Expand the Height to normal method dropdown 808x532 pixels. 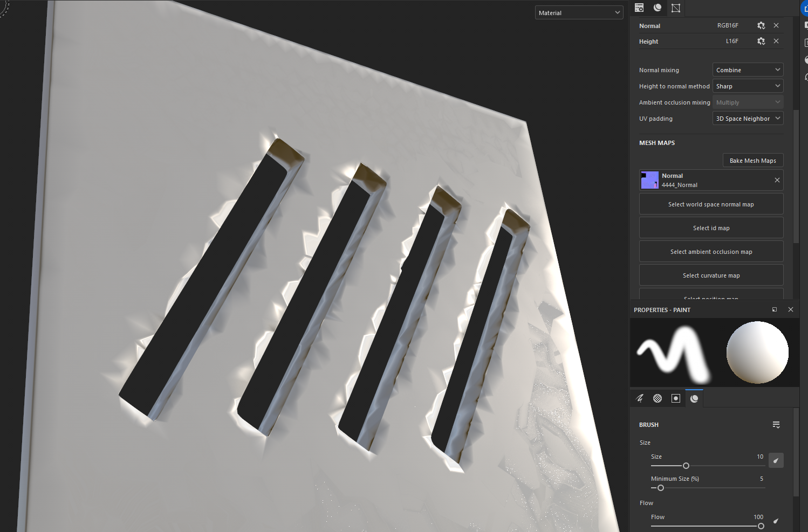(x=748, y=86)
